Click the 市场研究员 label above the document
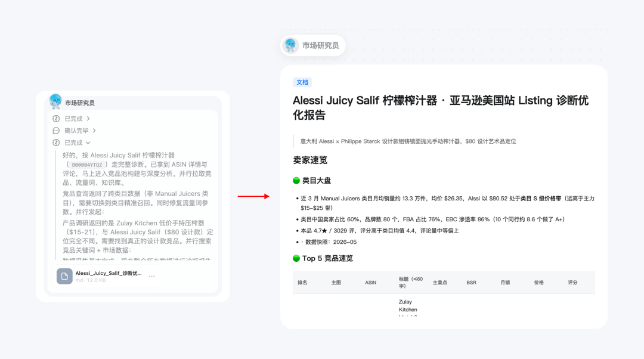644x359 pixels. click(321, 45)
